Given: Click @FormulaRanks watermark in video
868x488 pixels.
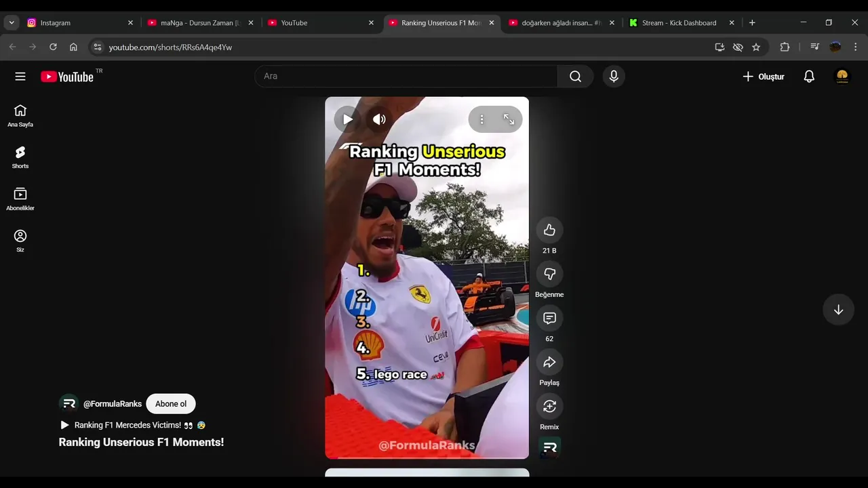Looking at the screenshot, I should (x=427, y=445).
